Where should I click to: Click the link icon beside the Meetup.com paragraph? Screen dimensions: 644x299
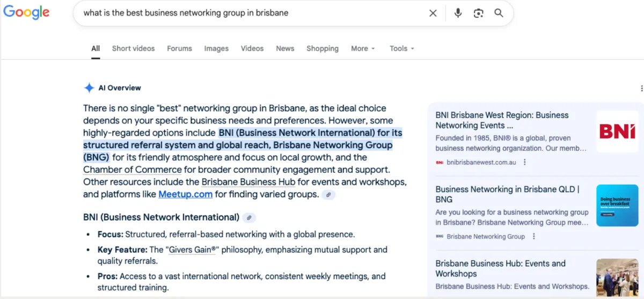pyautogui.click(x=328, y=195)
